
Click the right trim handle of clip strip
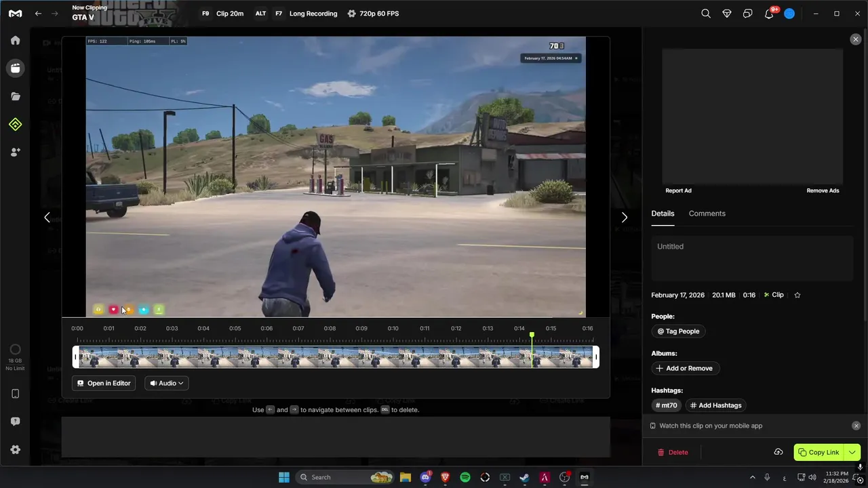[x=596, y=357]
